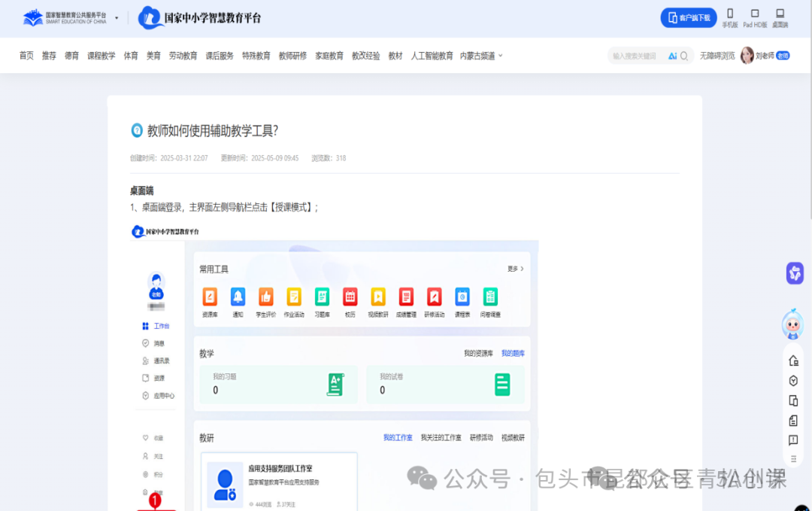The width and height of the screenshot is (812, 511).
Task: Click the Pad HD版 tablet icon
Action: [755, 17]
